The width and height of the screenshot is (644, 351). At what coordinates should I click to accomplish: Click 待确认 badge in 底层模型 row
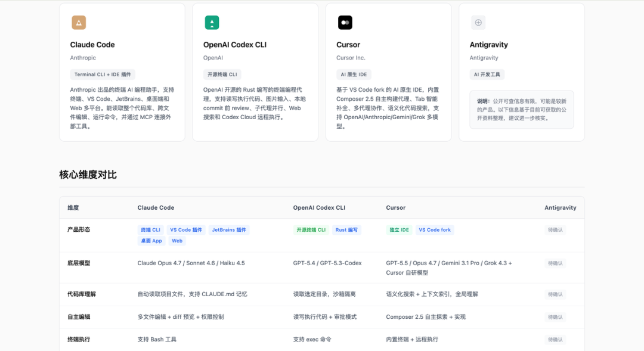click(x=555, y=263)
